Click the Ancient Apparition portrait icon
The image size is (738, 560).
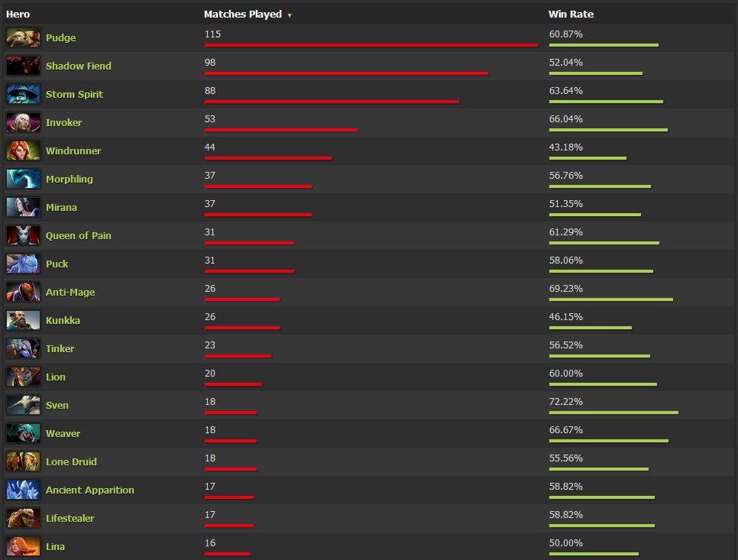tap(23, 490)
